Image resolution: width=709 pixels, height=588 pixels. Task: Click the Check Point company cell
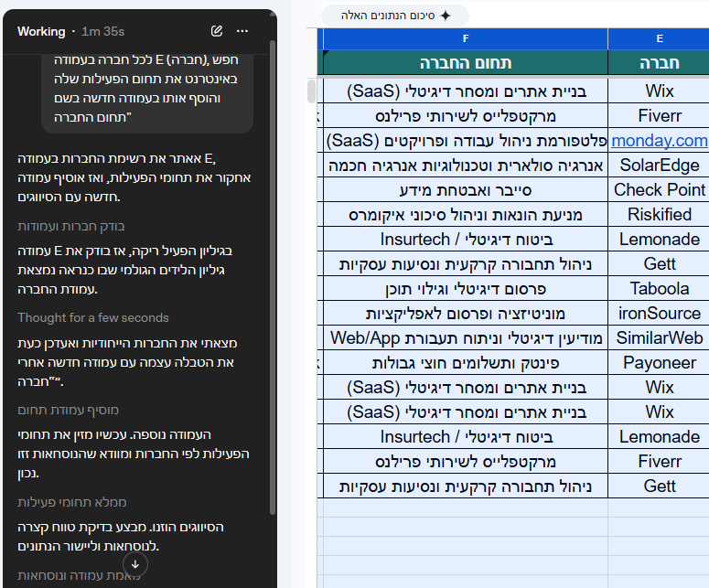pos(660,190)
